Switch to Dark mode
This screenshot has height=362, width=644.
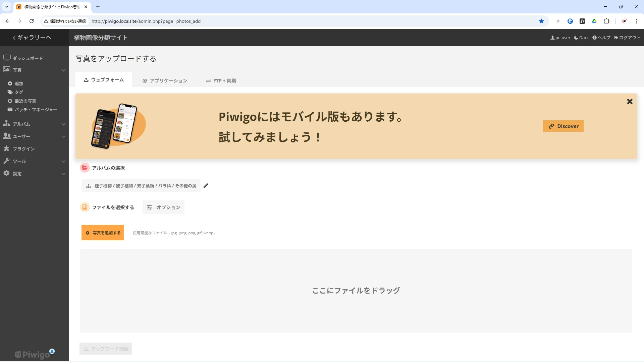click(581, 38)
